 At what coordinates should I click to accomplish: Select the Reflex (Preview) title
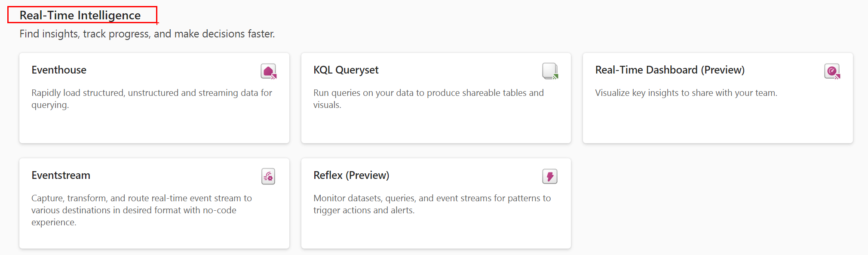tap(351, 175)
